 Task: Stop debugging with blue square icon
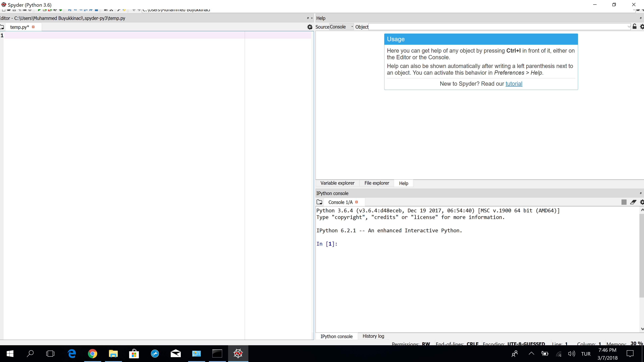pos(96,10)
